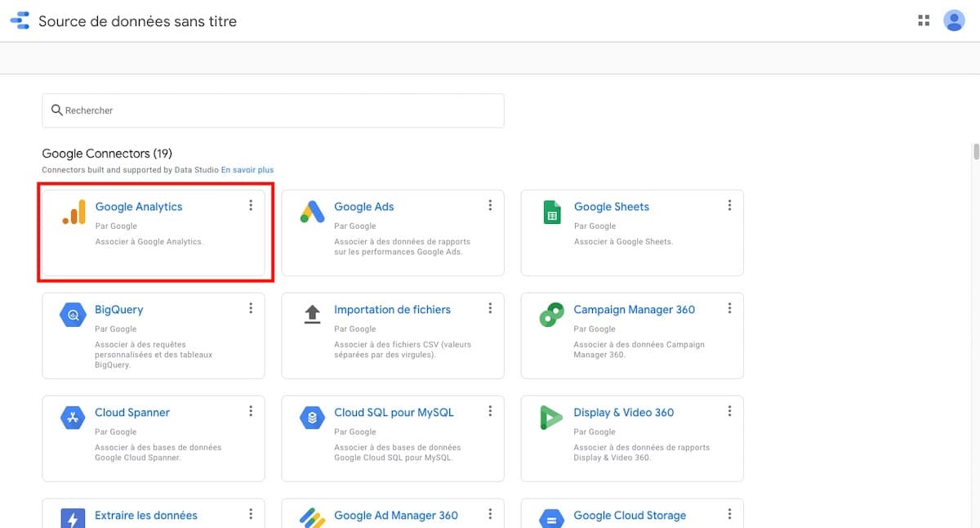Viewport: 980px width, 528px height.
Task: Select the Google Analytics connector icon
Action: click(73, 212)
